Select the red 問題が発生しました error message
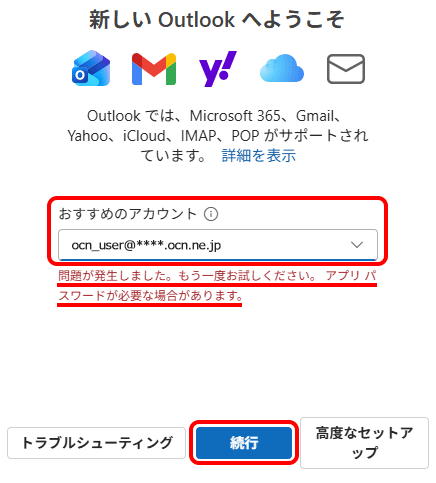 pyautogui.click(x=217, y=285)
